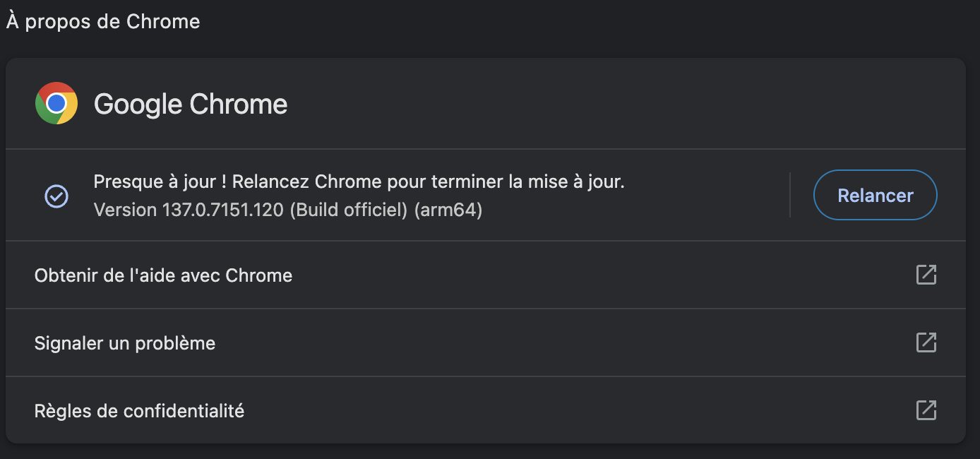Click Obtenir de l'aide avec Chrome

[163, 275]
